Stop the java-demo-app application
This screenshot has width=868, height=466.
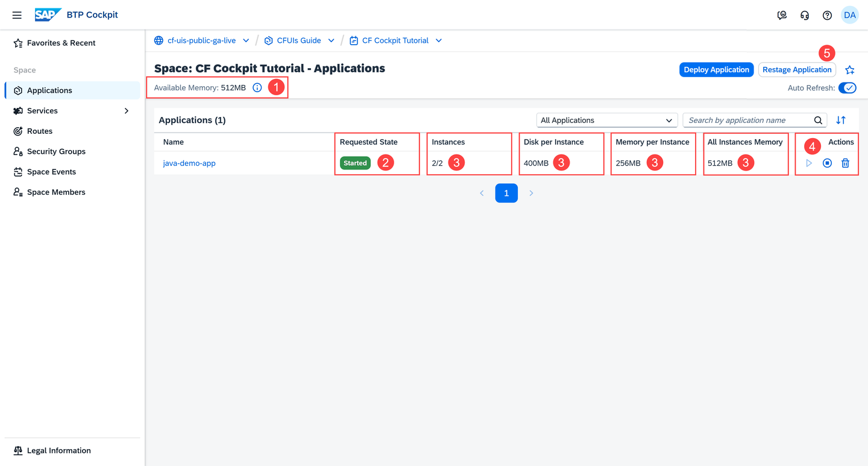point(827,163)
